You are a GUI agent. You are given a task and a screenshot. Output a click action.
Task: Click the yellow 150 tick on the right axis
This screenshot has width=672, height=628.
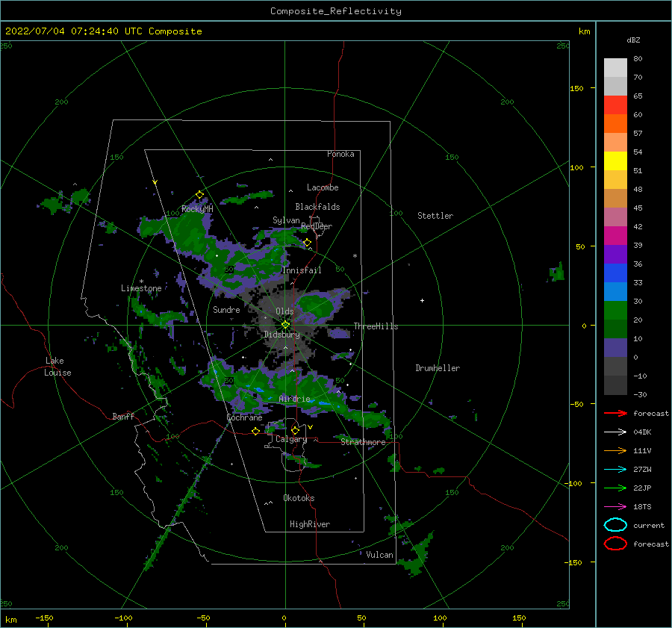(576, 88)
